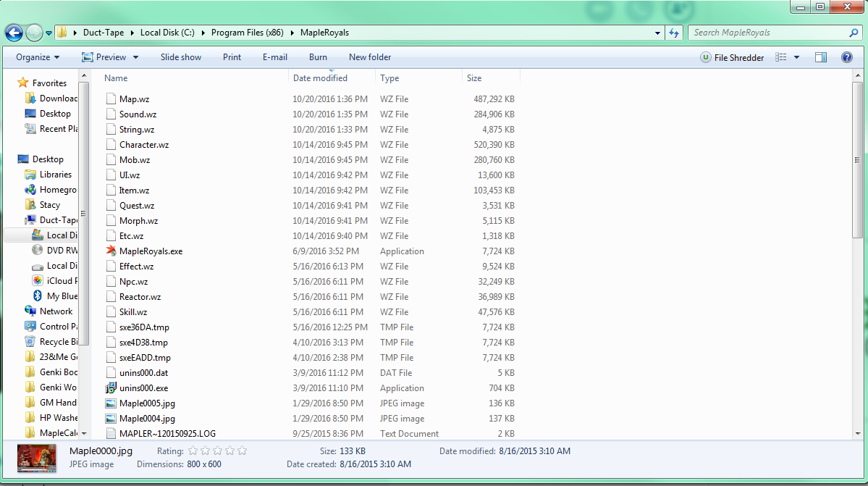This screenshot has width=868, height=486.
Task: Click the Preview toolbar button
Action: pyautogui.click(x=104, y=57)
